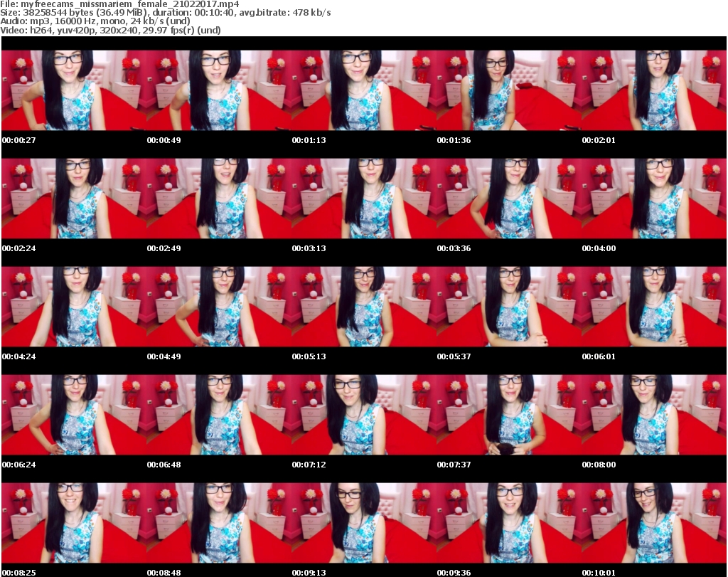The height and width of the screenshot is (577, 728).
Task: Select the thumbnail frame at 00:01:13
Action: tap(364, 90)
